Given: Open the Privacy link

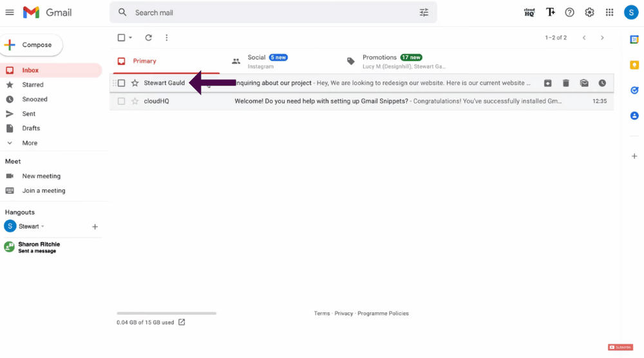Looking at the screenshot, I should pyautogui.click(x=344, y=313).
